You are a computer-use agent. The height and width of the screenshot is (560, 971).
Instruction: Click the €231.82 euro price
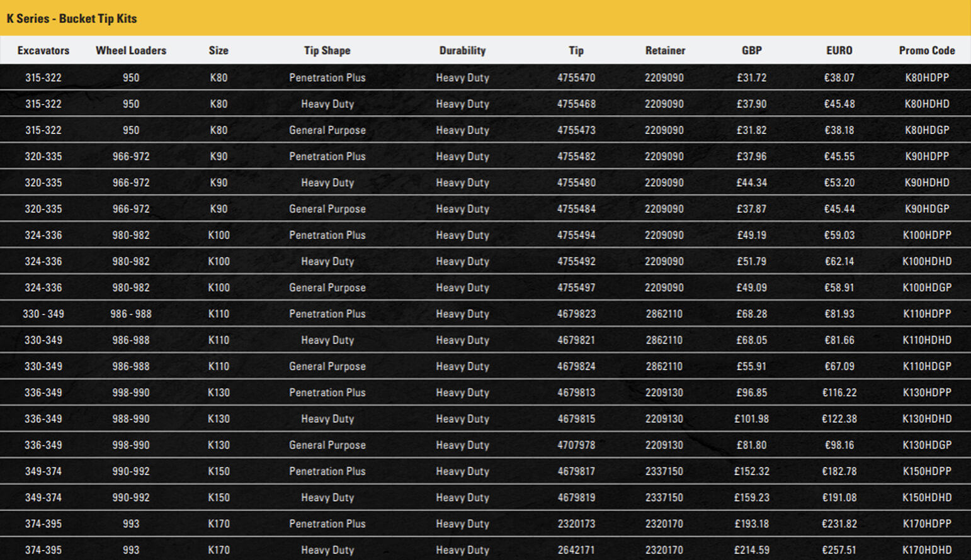pos(839,524)
